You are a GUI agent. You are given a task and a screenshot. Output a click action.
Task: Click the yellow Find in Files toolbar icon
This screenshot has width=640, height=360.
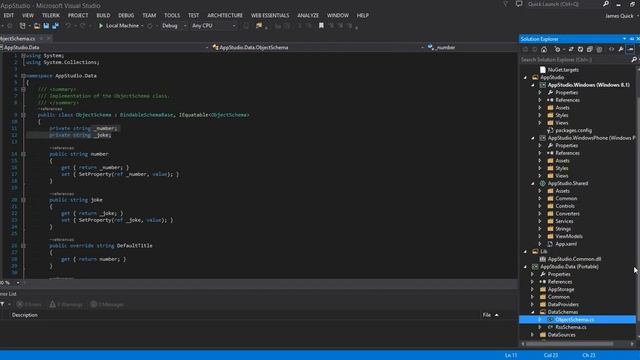(x=259, y=26)
